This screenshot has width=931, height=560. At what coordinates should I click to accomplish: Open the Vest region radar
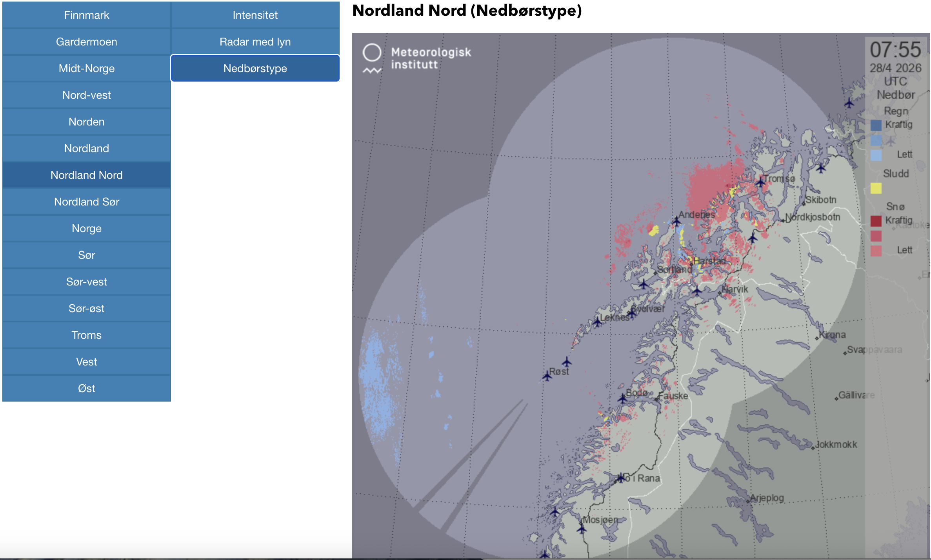(x=87, y=362)
